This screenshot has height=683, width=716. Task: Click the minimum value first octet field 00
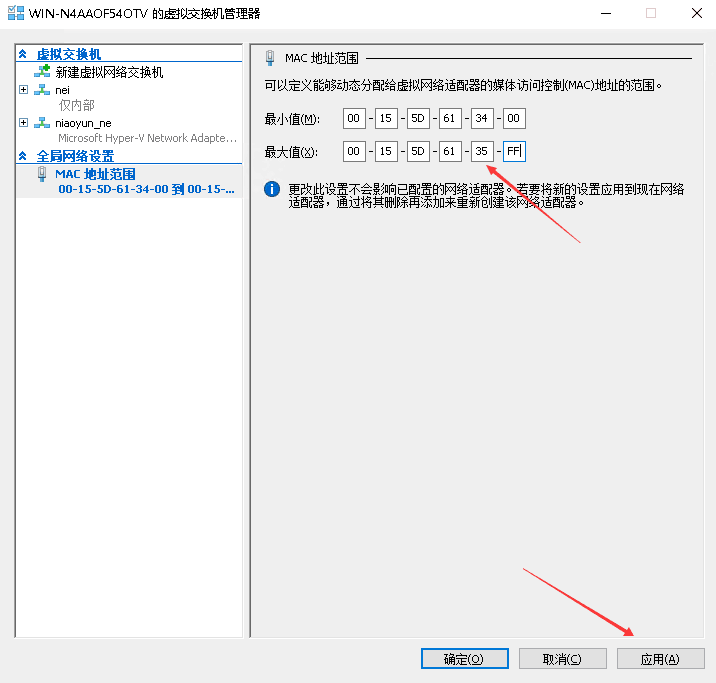coord(354,118)
